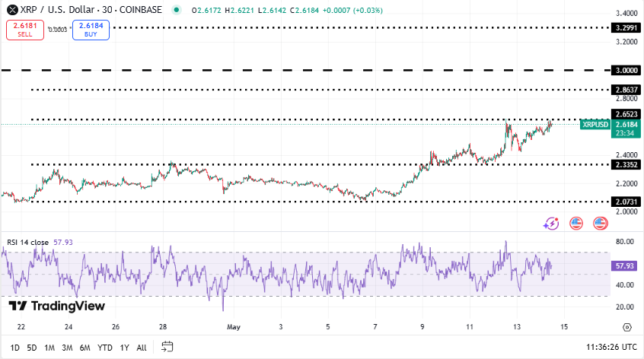Viewport: 644px width, 359px height.
Task: Open the date range calendar icon
Action: [167, 347]
